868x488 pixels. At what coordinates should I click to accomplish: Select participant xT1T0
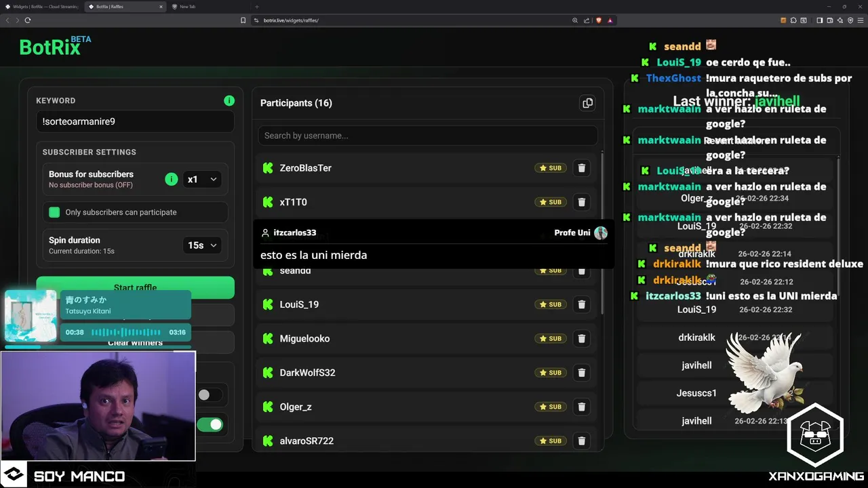click(x=293, y=202)
